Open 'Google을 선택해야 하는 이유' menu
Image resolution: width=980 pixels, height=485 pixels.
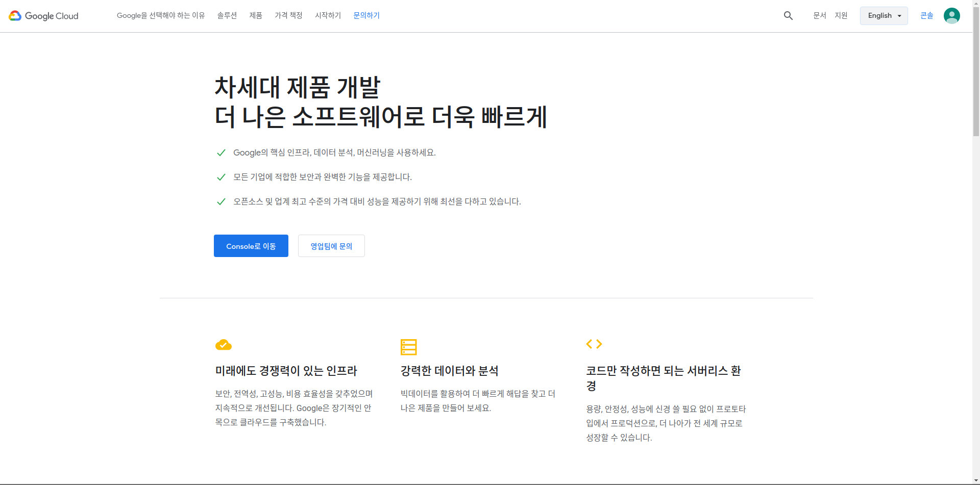[161, 16]
